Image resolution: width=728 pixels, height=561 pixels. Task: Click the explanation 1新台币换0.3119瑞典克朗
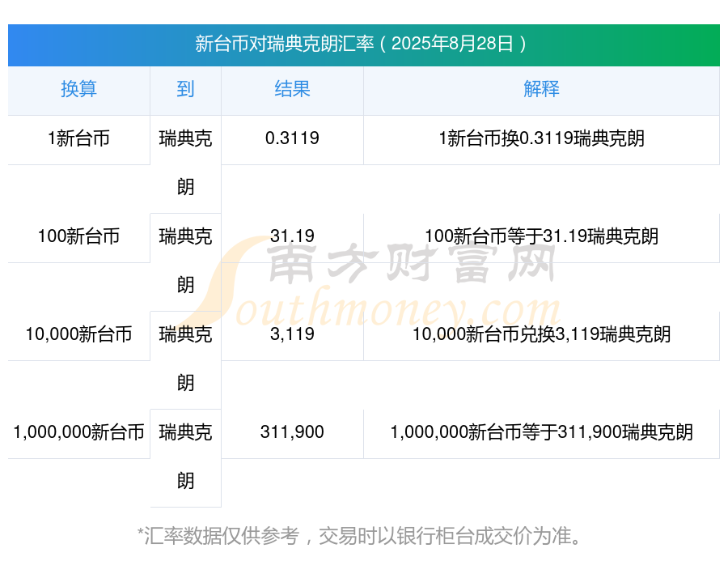pyautogui.click(x=541, y=138)
